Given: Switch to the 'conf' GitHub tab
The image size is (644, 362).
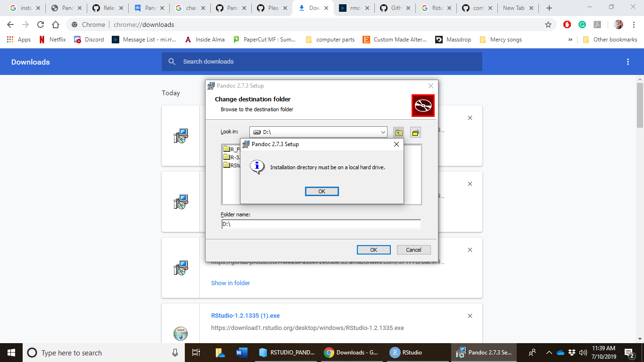Looking at the screenshot, I should [479, 8].
